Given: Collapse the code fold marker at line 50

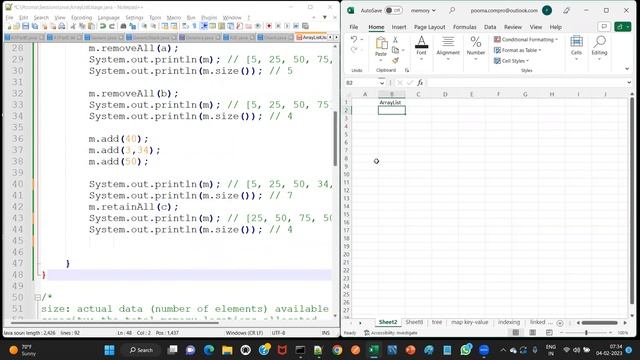Looking at the screenshot, I should pyautogui.click(x=37, y=298).
